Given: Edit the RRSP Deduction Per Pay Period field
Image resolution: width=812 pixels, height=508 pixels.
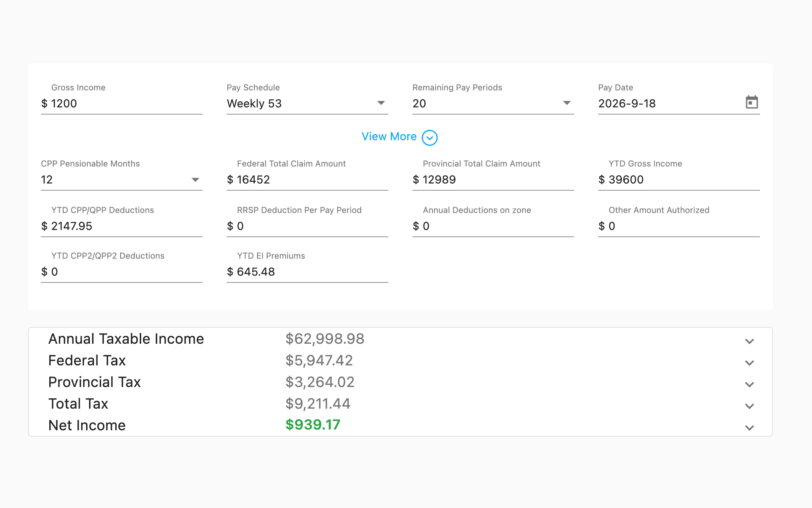Looking at the screenshot, I should point(307,226).
